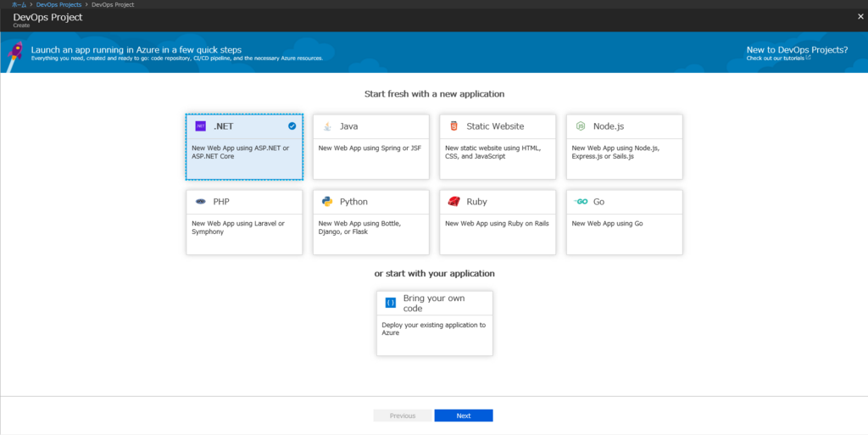Click 'New Web App using Laravel' description

[x=238, y=227]
